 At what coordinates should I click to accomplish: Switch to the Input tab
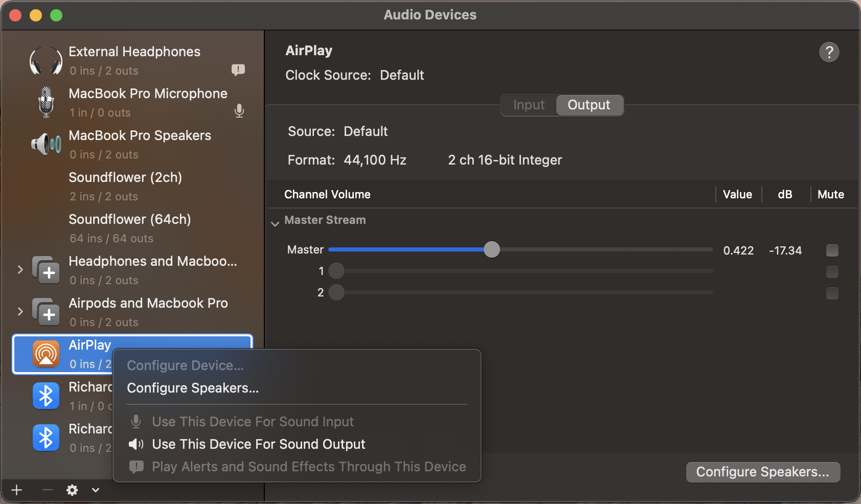(x=529, y=105)
